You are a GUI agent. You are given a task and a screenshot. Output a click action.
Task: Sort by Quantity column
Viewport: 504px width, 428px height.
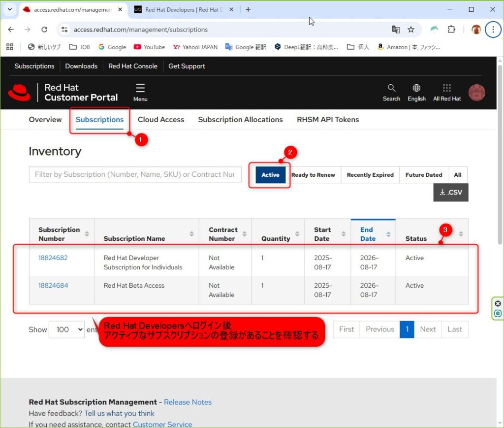coord(297,234)
